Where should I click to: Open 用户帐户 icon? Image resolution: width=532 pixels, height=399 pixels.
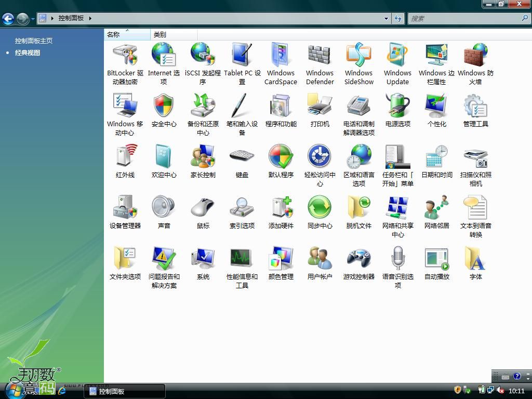click(x=320, y=258)
